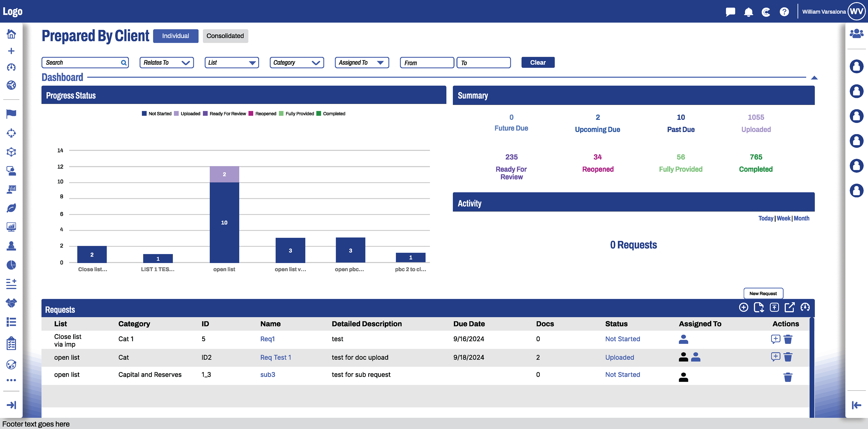The width and height of the screenshot is (868, 429).
Task: Click the Uploaded status link
Action: (619, 357)
